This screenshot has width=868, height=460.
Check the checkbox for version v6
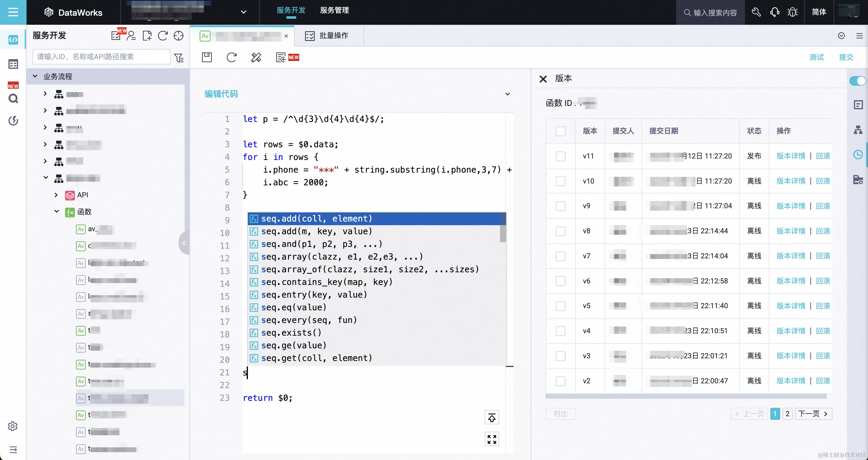(x=561, y=281)
